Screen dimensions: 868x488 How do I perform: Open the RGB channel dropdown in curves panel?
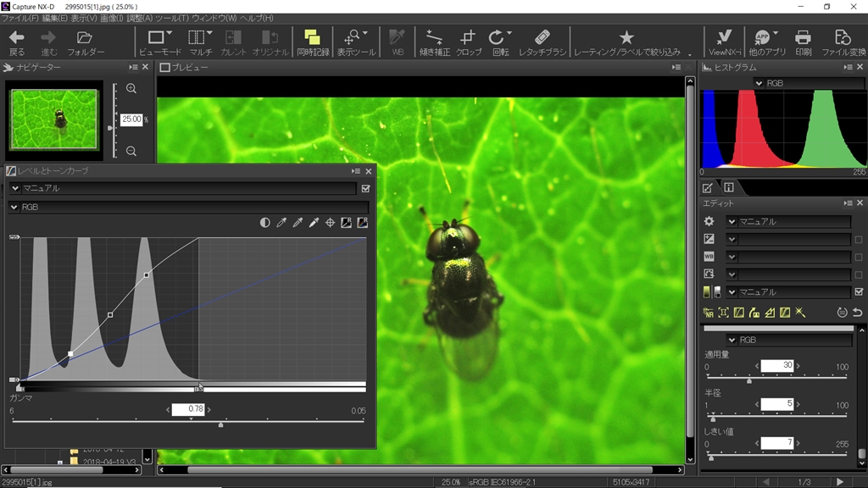click(14, 207)
